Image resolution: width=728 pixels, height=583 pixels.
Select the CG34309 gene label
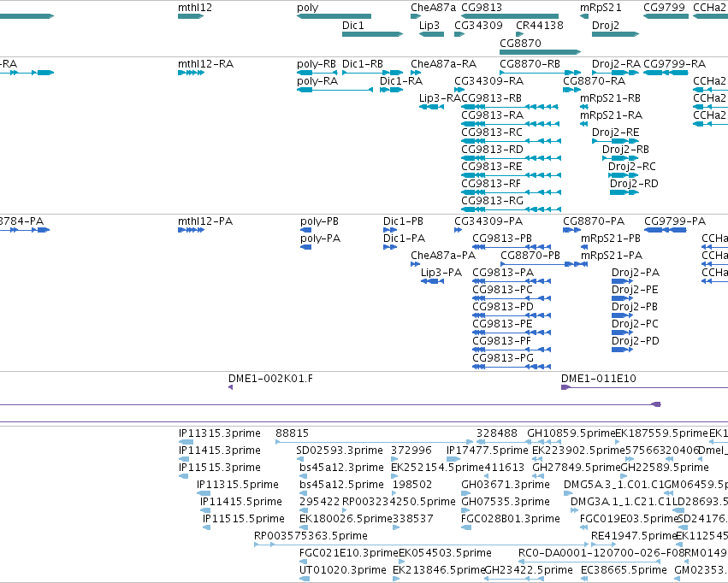[478, 26]
